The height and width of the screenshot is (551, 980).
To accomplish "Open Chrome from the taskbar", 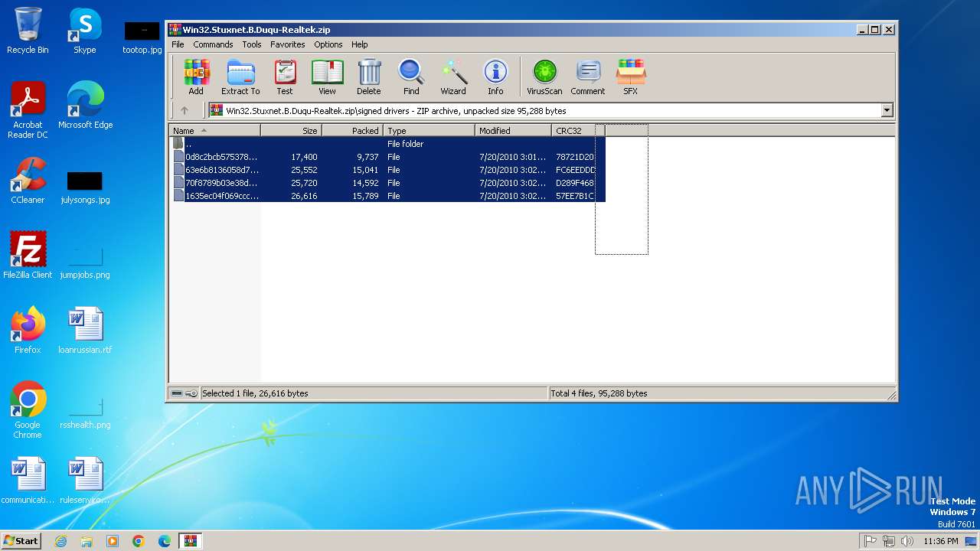I will click(139, 541).
